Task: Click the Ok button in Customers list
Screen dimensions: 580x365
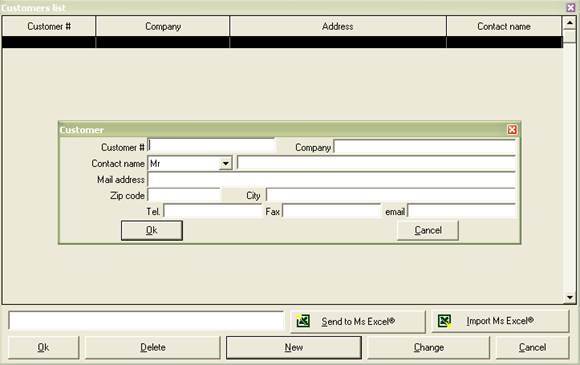Action: (43, 347)
